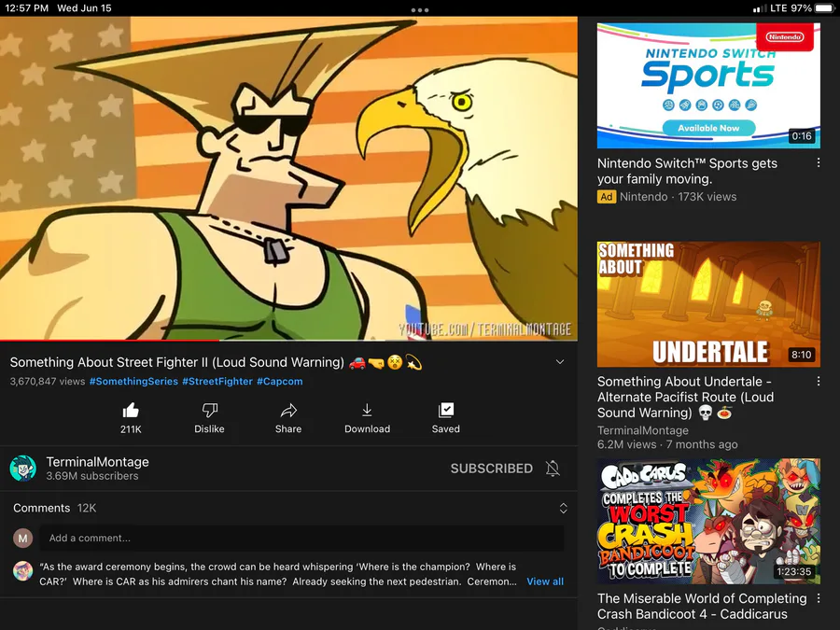Tap the cellular signal bars icon

coord(759,8)
